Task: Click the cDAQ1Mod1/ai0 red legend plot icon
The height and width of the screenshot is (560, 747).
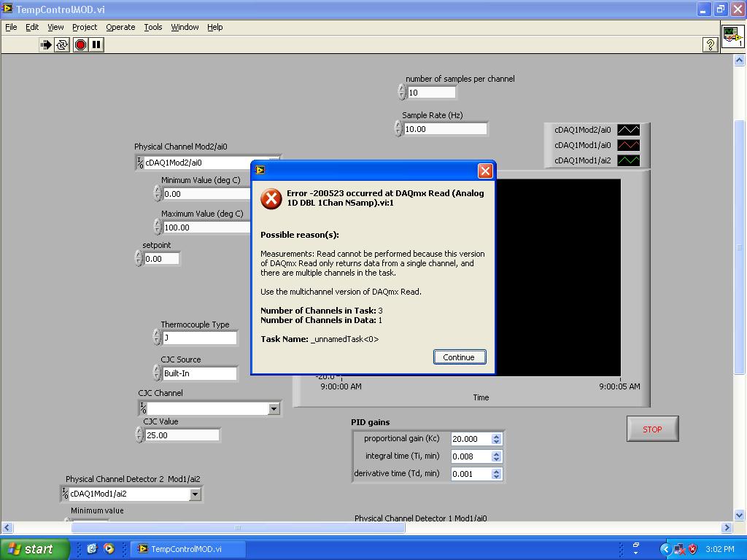Action: click(x=628, y=145)
